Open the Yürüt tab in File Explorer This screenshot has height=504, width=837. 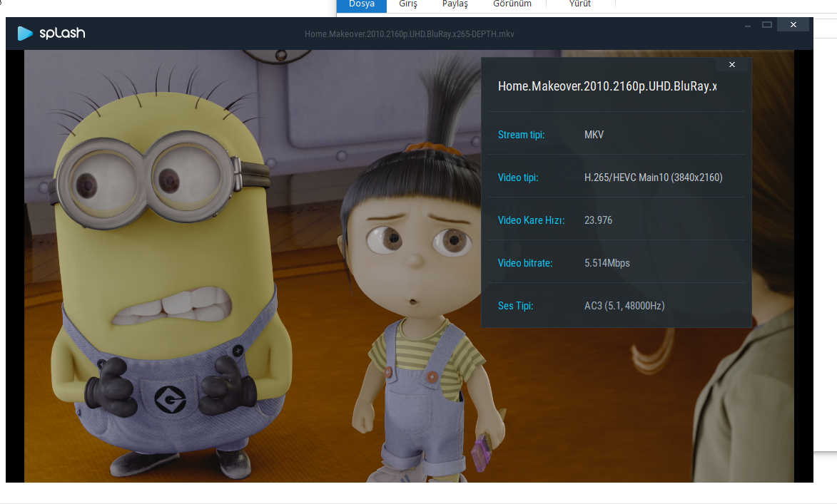point(580,4)
